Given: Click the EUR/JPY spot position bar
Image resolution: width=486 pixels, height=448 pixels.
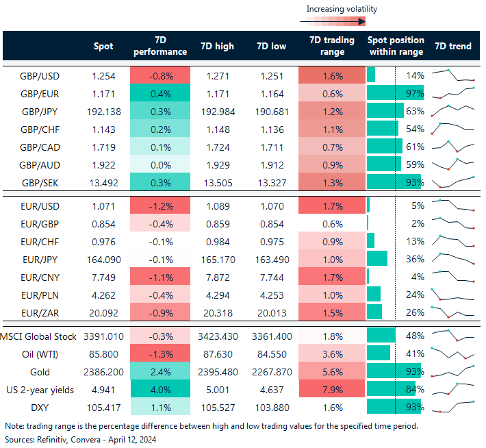Looking at the screenshot, I should (378, 258).
